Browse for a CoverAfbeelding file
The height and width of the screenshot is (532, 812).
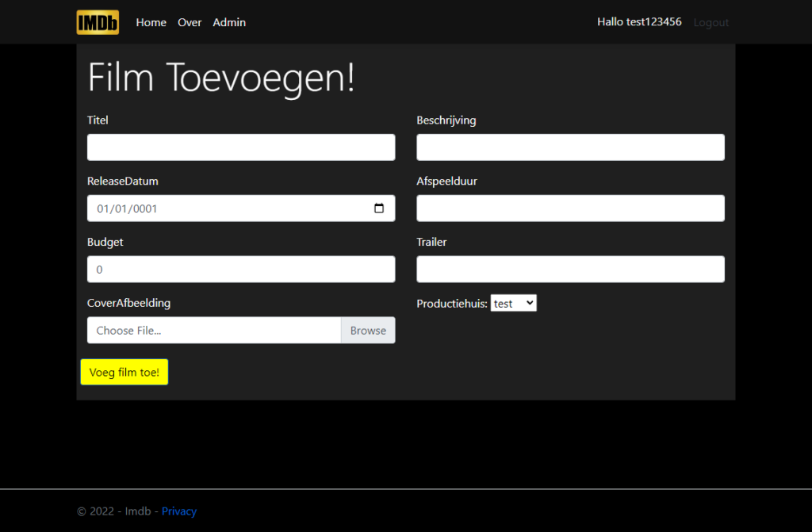pos(368,330)
